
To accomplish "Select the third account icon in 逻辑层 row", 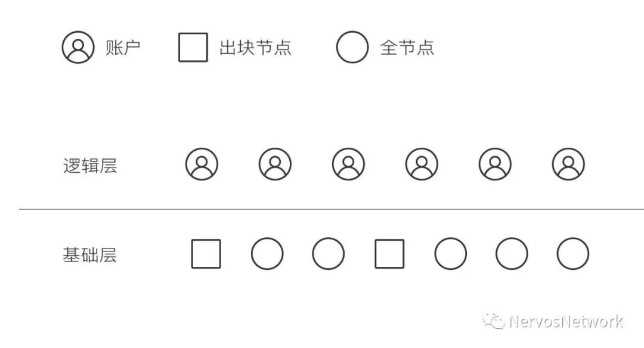I will [348, 164].
